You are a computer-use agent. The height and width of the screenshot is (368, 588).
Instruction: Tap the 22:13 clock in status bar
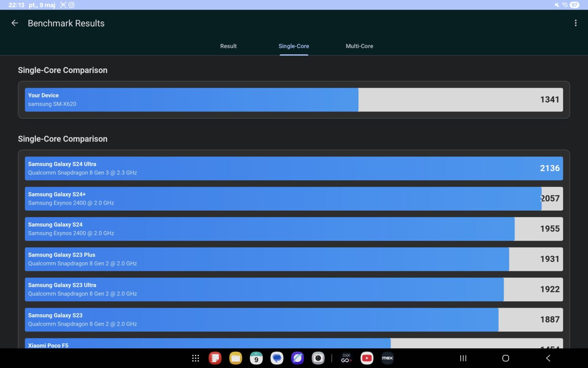[16, 5]
